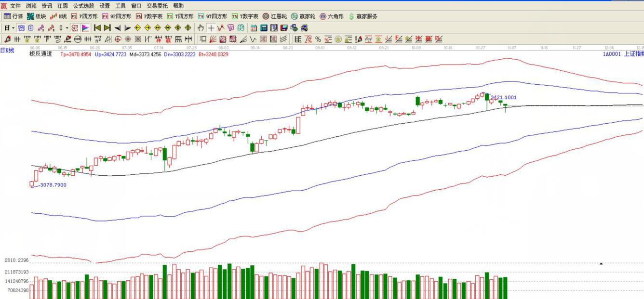
Task: Click the save floppy disk icon
Action: 284,28
